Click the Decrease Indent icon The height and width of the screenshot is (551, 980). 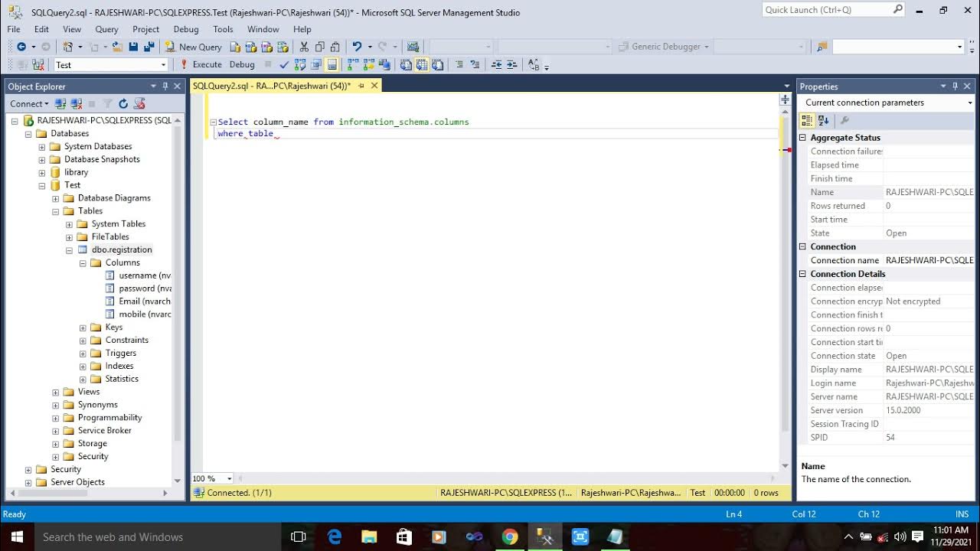(x=496, y=65)
